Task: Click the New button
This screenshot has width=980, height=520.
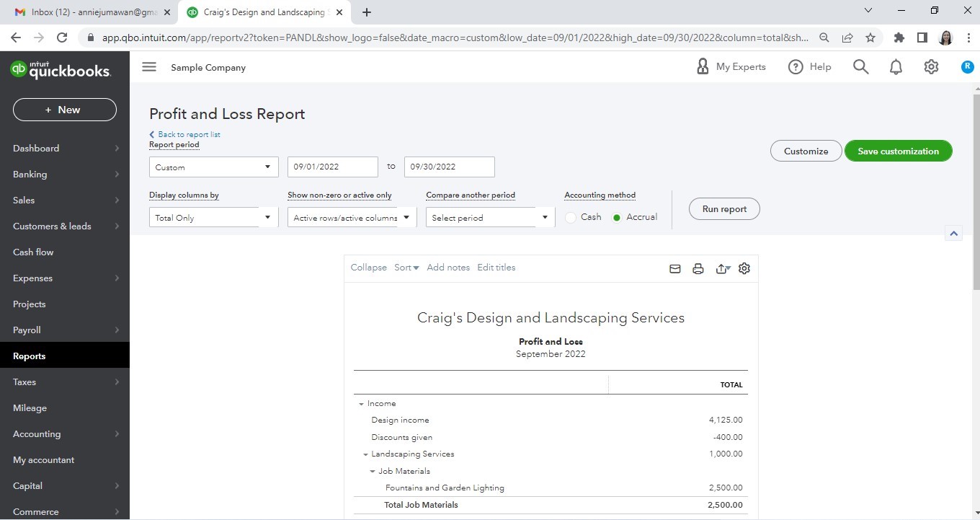Action: (65, 110)
